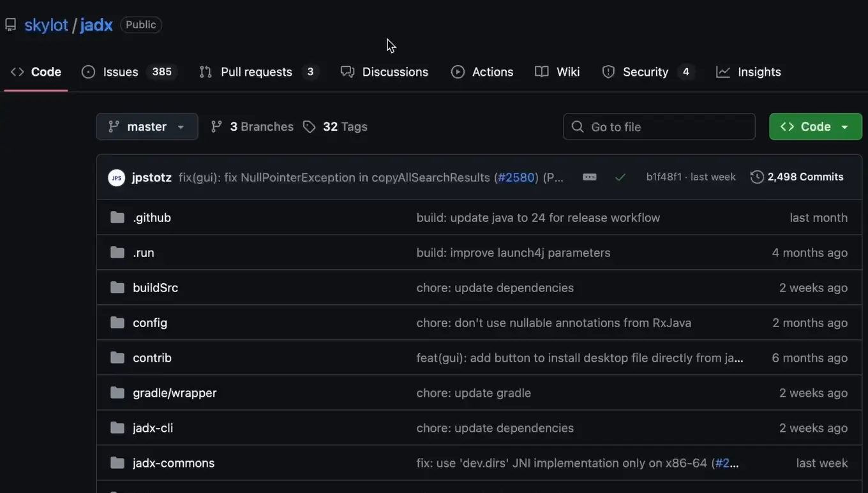Open the skylot owner link
868x493 pixels.
click(x=46, y=25)
